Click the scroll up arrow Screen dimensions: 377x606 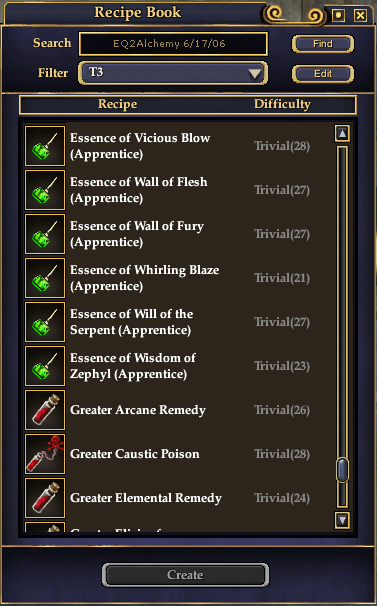click(x=342, y=133)
